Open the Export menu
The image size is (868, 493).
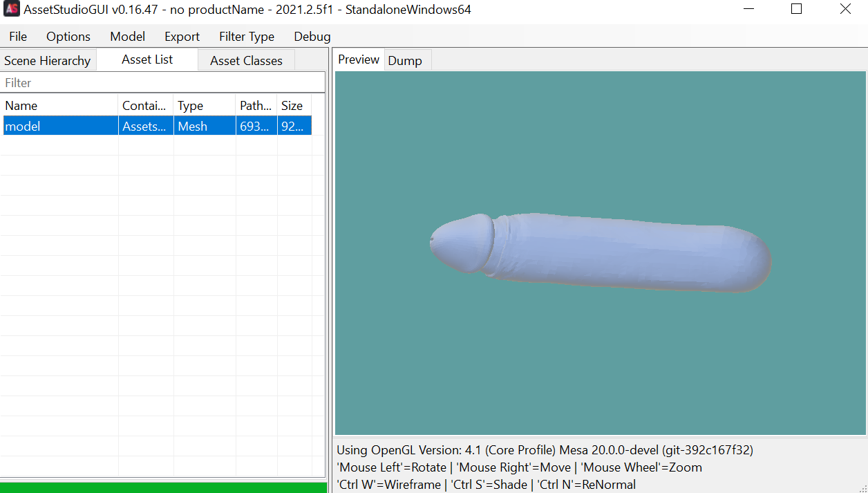coord(182,37)
